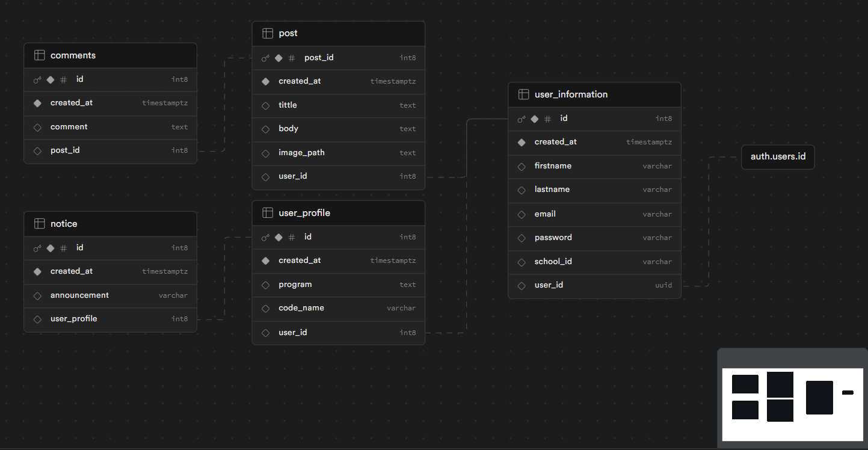Select the notice table title

tap(64, 224)
